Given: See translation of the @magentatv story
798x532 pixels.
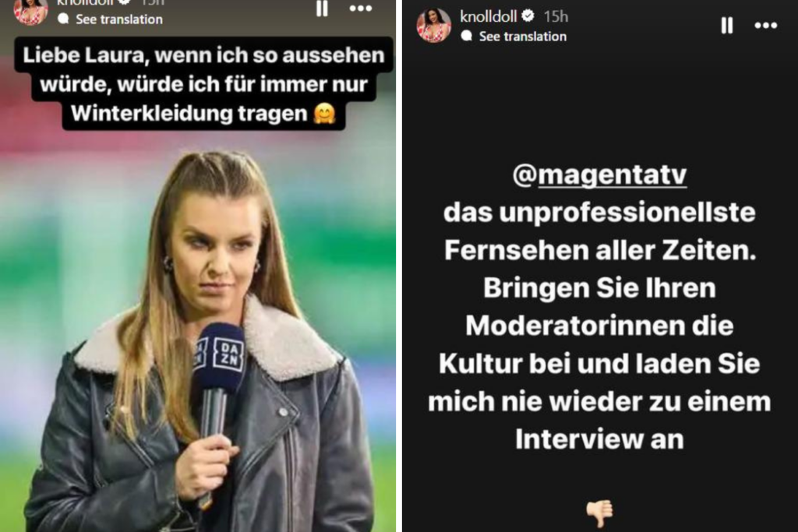Looking at the screenshot, I should tap(523, 36).
